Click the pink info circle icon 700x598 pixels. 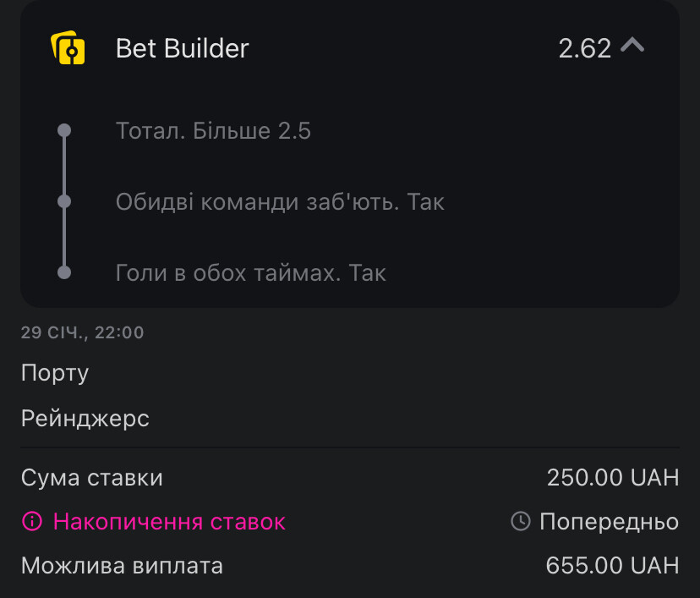pyautogui.click(x=31, y=522)
